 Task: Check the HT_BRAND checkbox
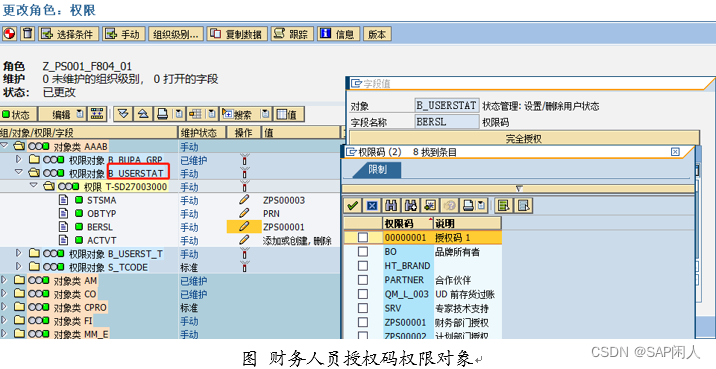click(x=363, y=266)
